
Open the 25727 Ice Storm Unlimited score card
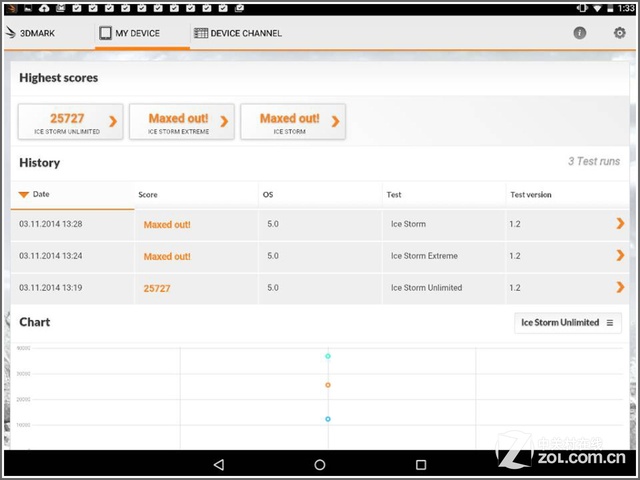click(x=71, y=122)
